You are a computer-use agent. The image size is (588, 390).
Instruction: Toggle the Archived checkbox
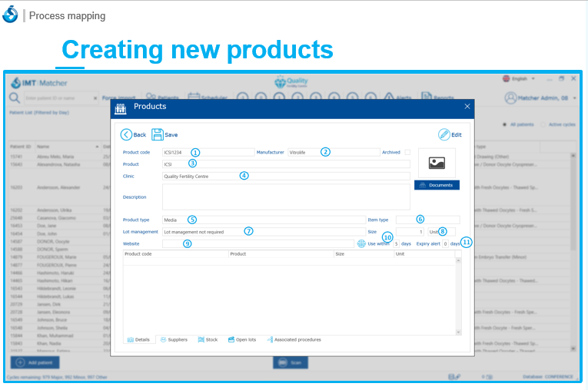(x=407, y=152)
